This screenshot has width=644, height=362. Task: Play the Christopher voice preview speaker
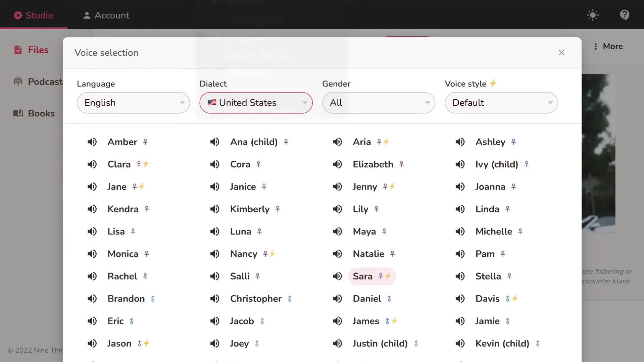[215, 299]
